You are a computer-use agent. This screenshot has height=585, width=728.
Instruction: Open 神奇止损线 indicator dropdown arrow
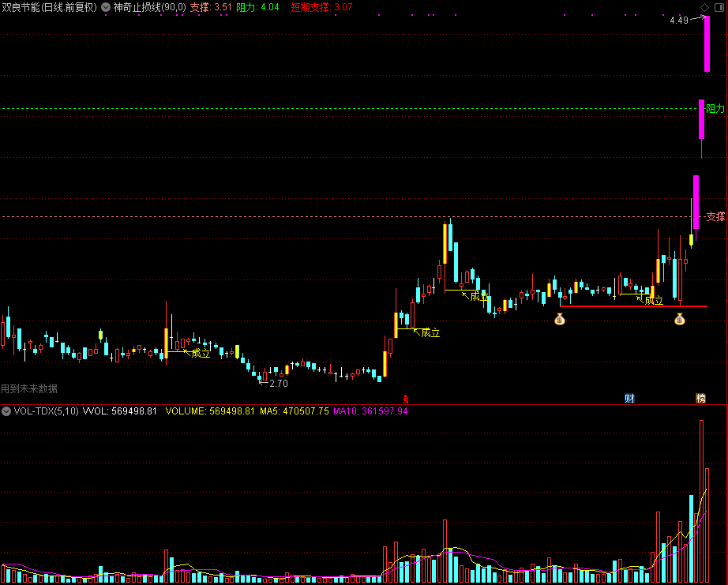(x=106, y=7)
